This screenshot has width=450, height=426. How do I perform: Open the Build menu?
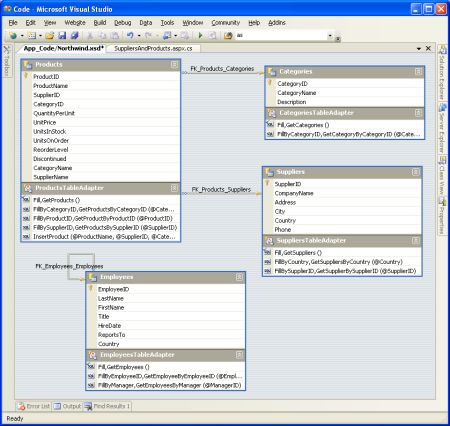coord(100,23)
